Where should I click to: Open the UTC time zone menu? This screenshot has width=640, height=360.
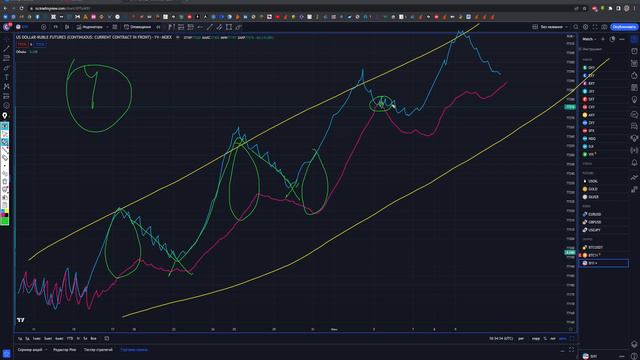pyautogui.click(x=501, y=338)
